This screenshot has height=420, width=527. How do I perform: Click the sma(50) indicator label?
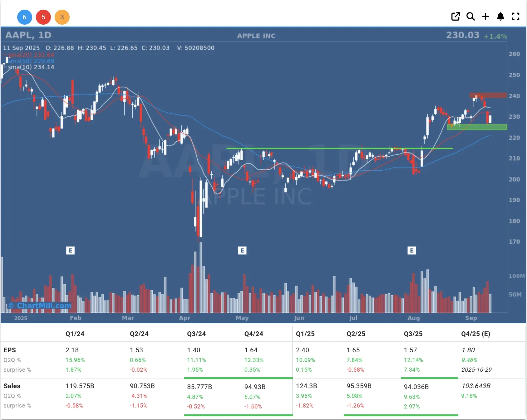pos(31,61)
